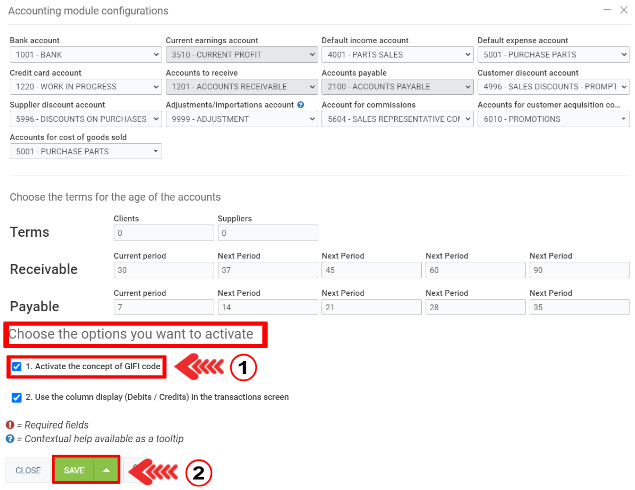Click the red required fields legend icon
This screenshot has height=490, width=635.
[10, 425]
